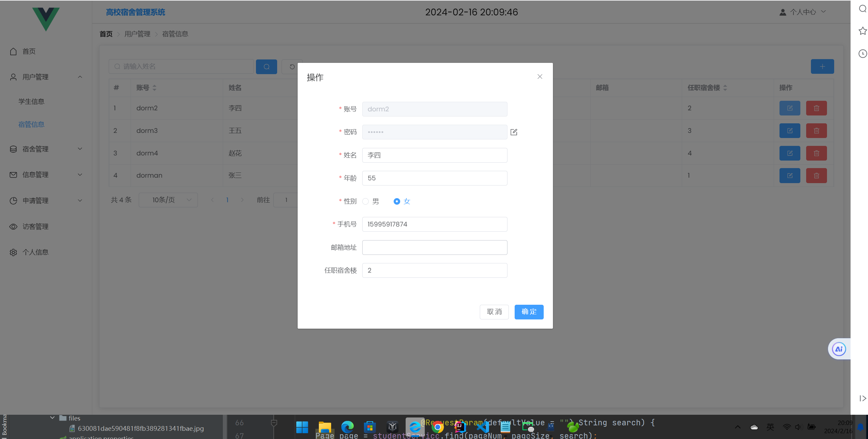
Task: Delete the dorm4 row with trash icon
Action: point(816,153)
